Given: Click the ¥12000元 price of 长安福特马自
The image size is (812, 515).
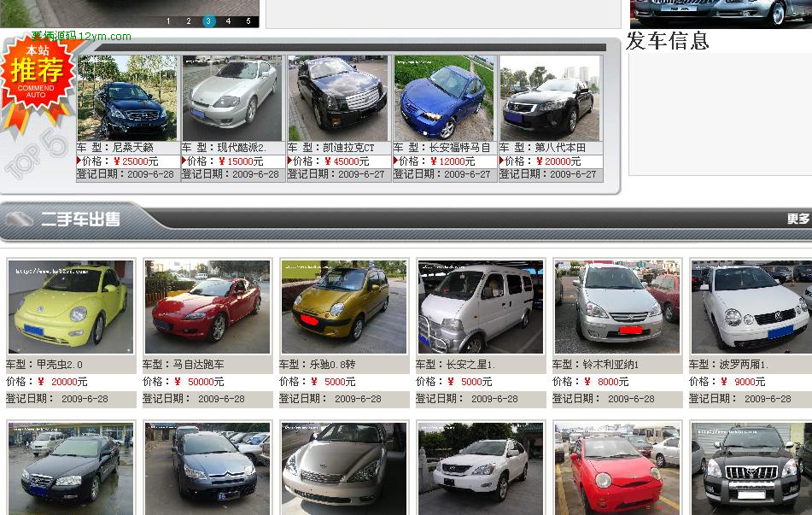Looking at the screenshot, I should (452, 161).
